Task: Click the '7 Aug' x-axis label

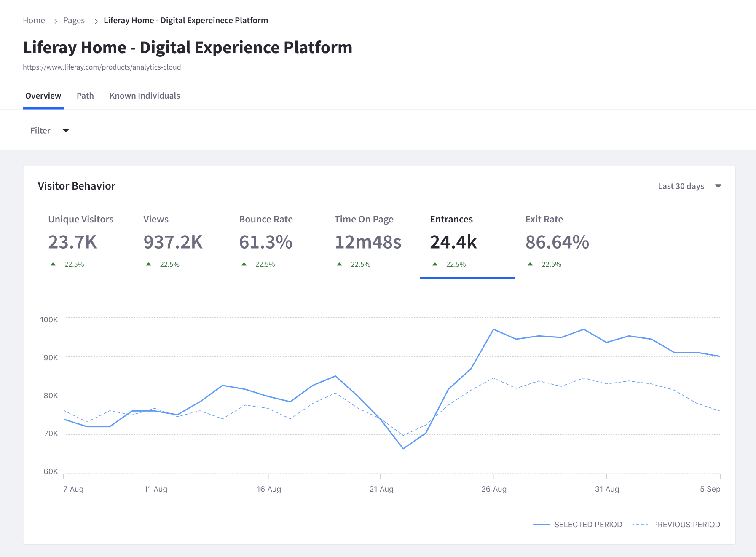Action: coord(73,489)
